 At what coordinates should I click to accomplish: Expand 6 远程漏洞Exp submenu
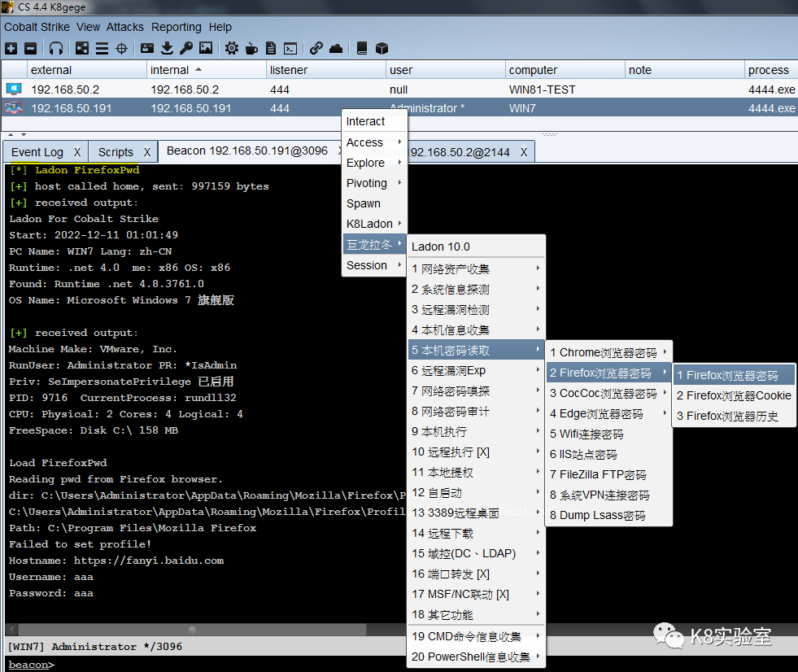tap(476, 371)
